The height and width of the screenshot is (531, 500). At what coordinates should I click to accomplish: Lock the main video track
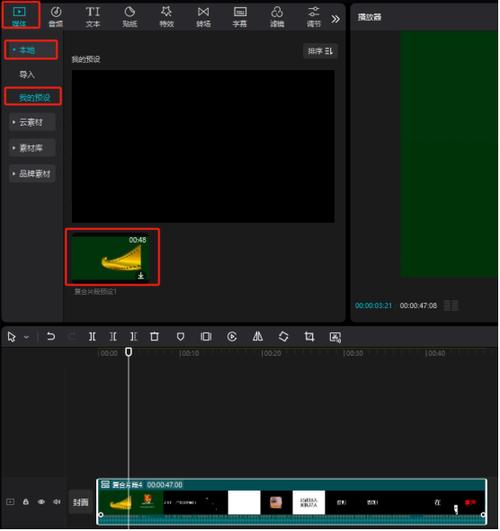pyautogui.click(x=26, y=502)
